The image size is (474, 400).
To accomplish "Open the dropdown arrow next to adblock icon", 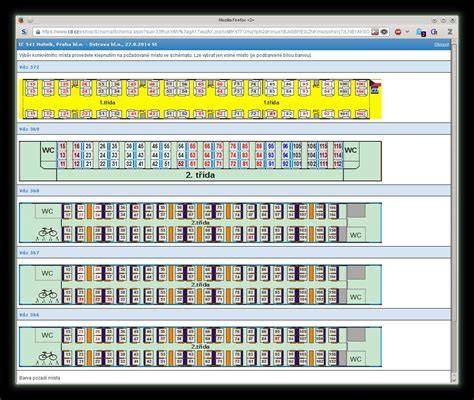I will point(407,32).
